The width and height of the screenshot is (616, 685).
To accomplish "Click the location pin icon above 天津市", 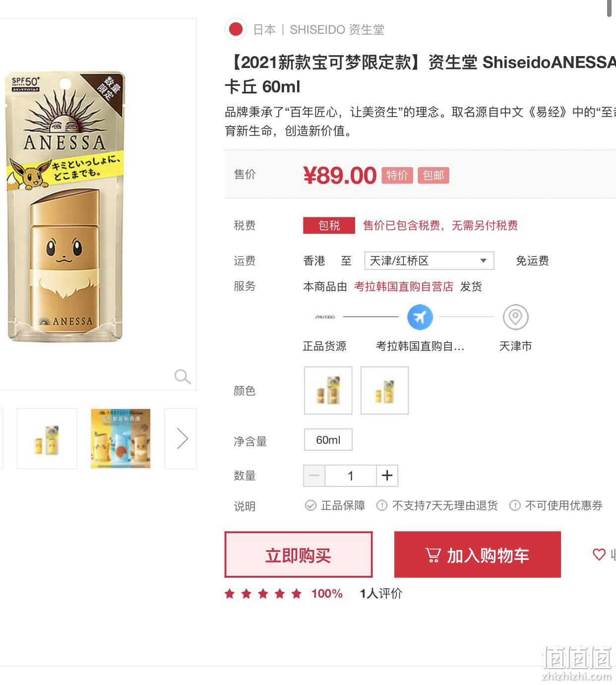I will pos(515,317).
